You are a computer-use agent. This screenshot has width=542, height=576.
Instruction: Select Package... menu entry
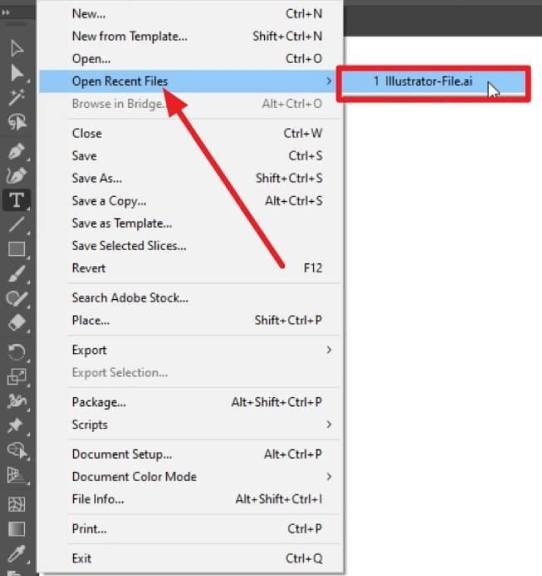pos(191,402)
